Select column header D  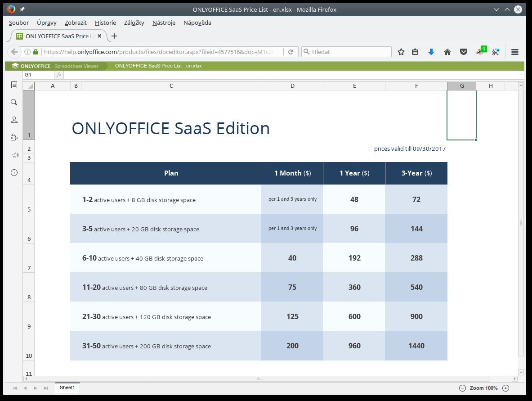(292, 86)
